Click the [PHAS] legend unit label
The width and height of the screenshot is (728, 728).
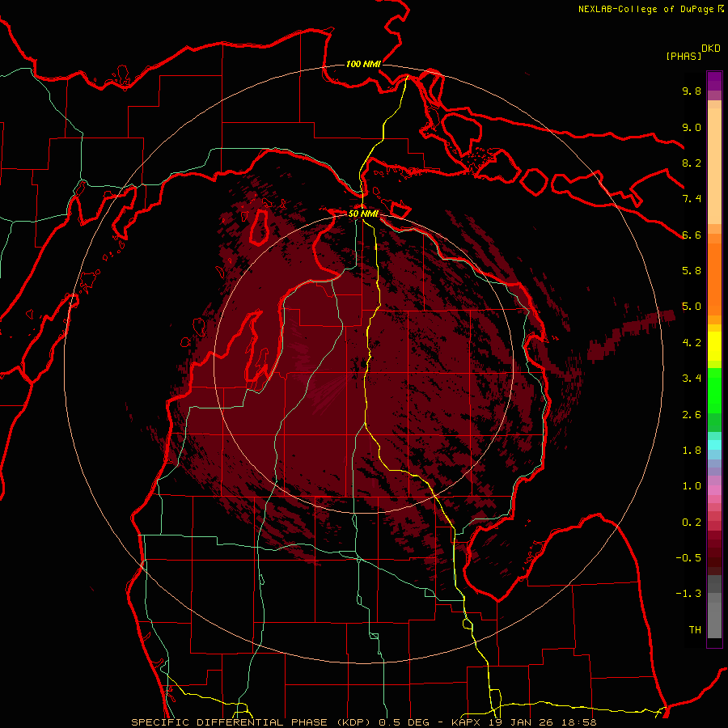[x=684, y=56]
